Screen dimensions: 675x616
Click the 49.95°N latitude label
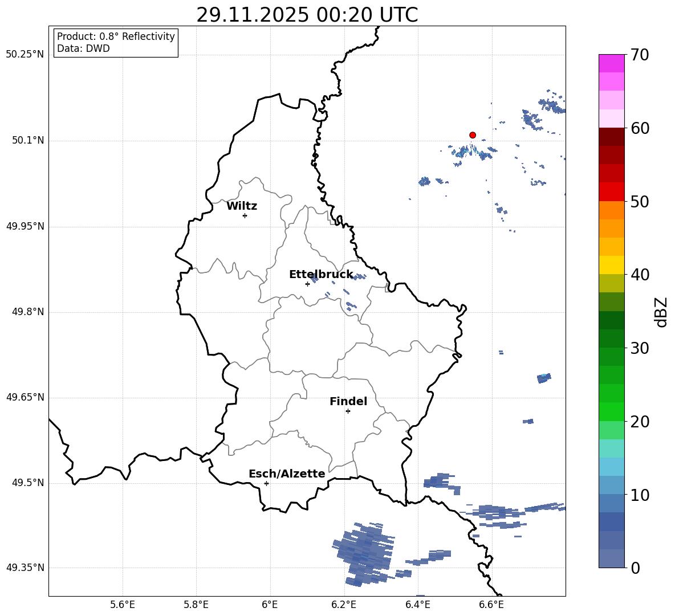point(25,226)
